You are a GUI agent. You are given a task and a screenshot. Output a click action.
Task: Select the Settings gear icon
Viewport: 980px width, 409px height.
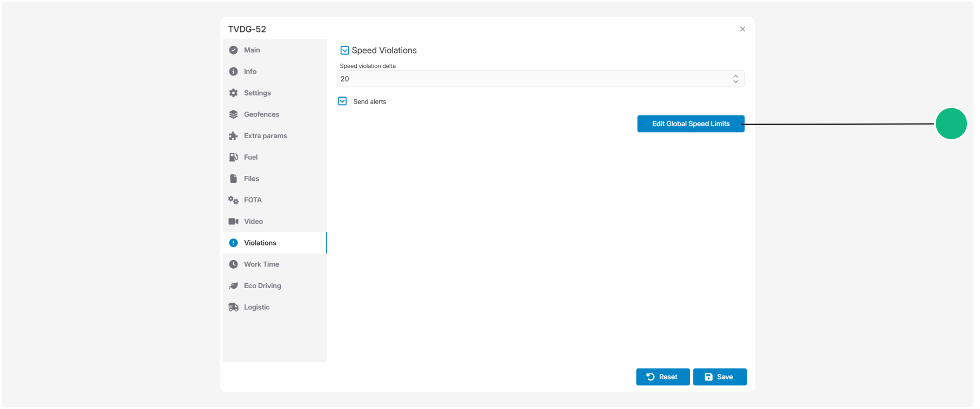(x=233, y=93)
